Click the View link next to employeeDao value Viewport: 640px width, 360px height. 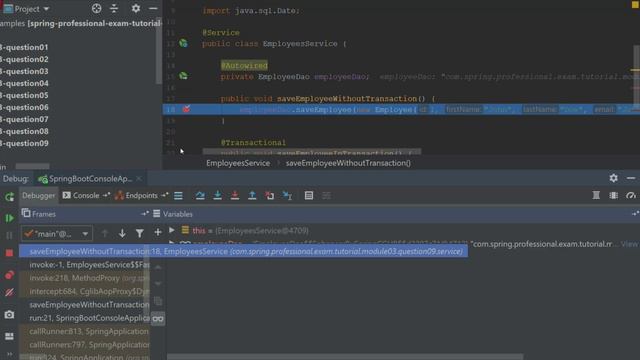click(x=630, y=244)
